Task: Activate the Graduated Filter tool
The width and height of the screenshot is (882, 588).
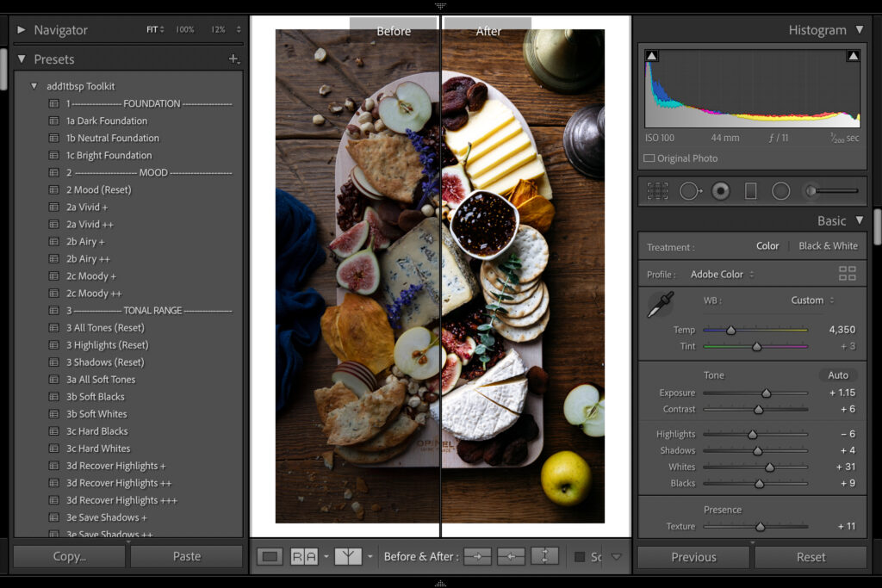Action: coord(748,190)
